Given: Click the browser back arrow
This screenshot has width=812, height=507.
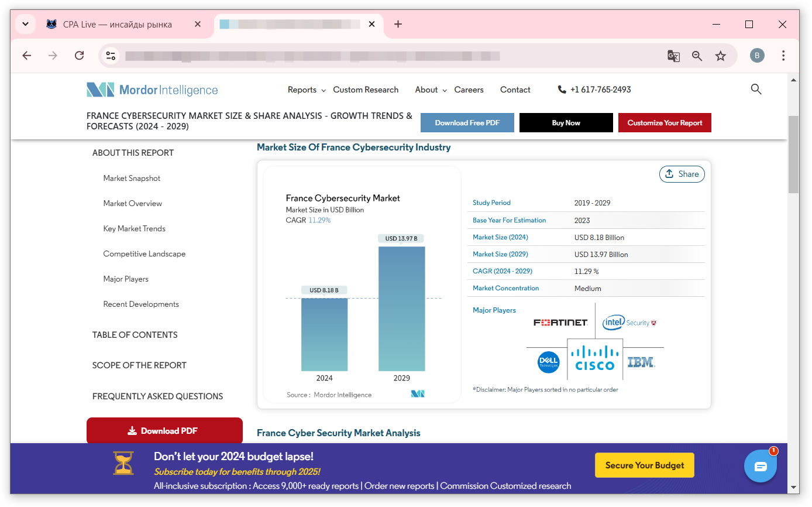Looking at the screenshot, I should tap(27, 56).
